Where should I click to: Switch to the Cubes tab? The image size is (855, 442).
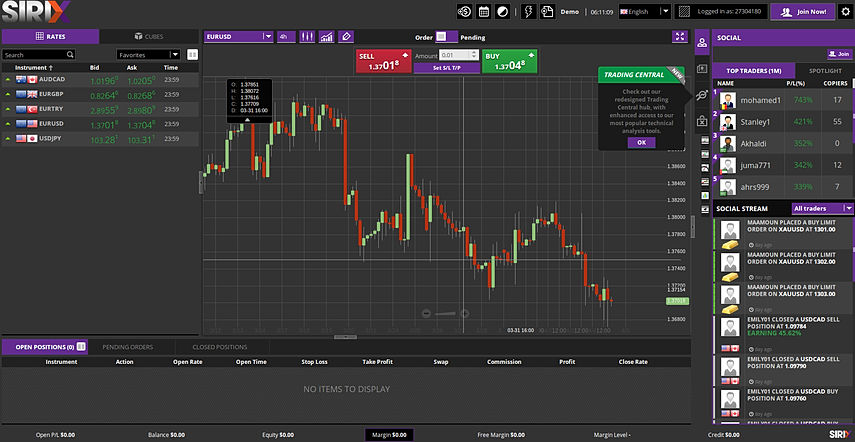(149, 37)
